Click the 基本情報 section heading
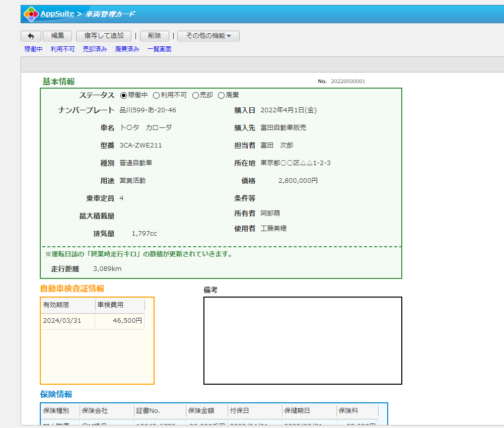This screenshot has height=428, width=504. coord(58,82)
